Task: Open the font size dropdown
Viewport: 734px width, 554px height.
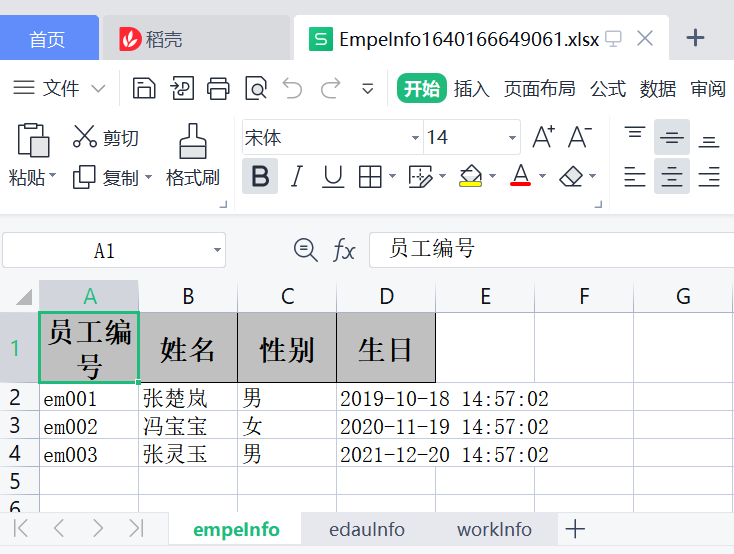Action: point(512,138)
